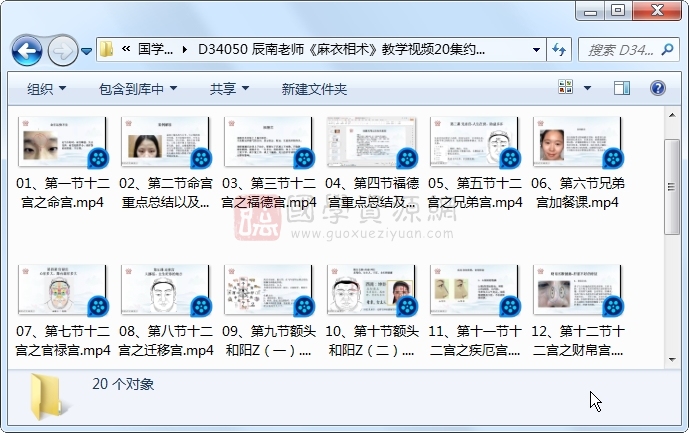
Task: Click file name 11、第十一节十二宫之疾厄宫
Action: tap(475, 341)
